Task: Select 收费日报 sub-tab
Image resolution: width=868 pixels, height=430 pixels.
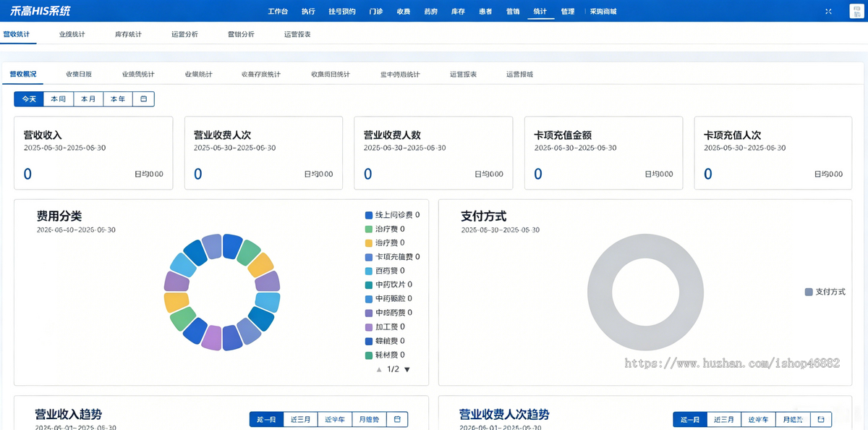Action: coord(79,74)
